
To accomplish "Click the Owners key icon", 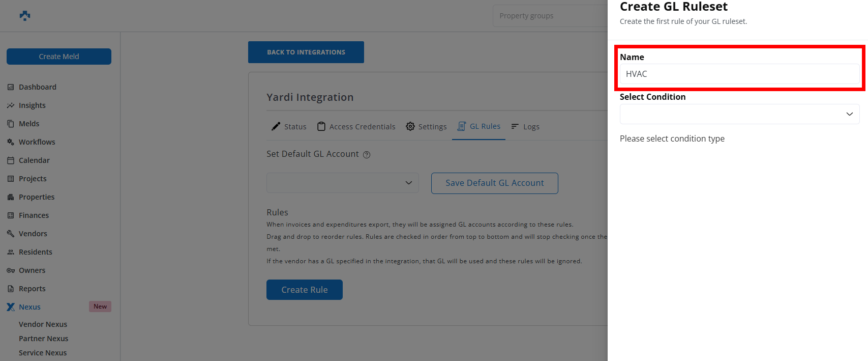I will point(11,270).
